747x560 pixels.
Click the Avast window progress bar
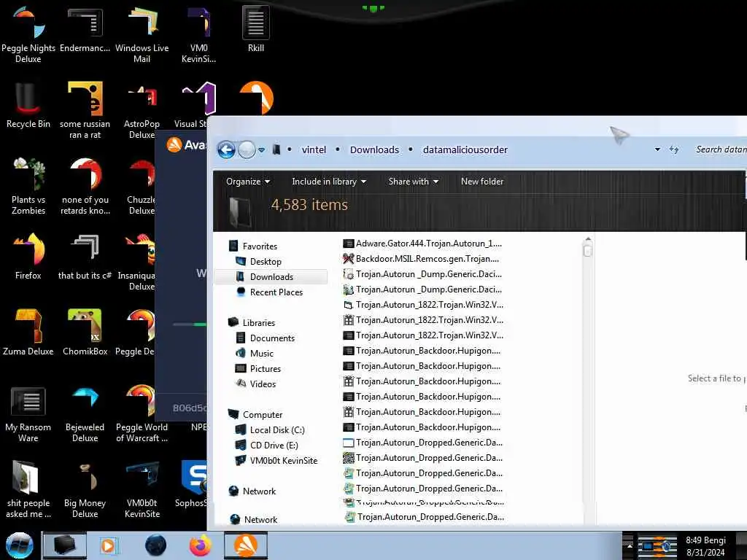pos(190,324)
